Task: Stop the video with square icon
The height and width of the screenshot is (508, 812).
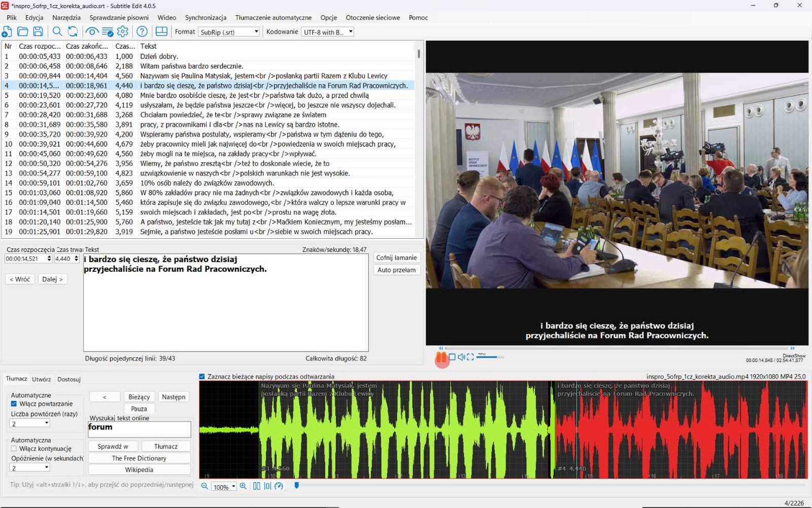Action: click(x=452, y=357)
